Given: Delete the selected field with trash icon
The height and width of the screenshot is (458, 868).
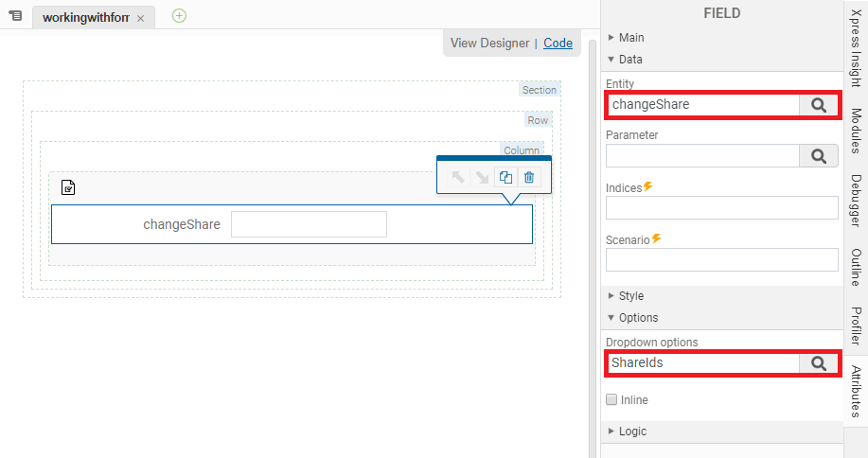Looking at the screenshot, I should pos(529,177).
